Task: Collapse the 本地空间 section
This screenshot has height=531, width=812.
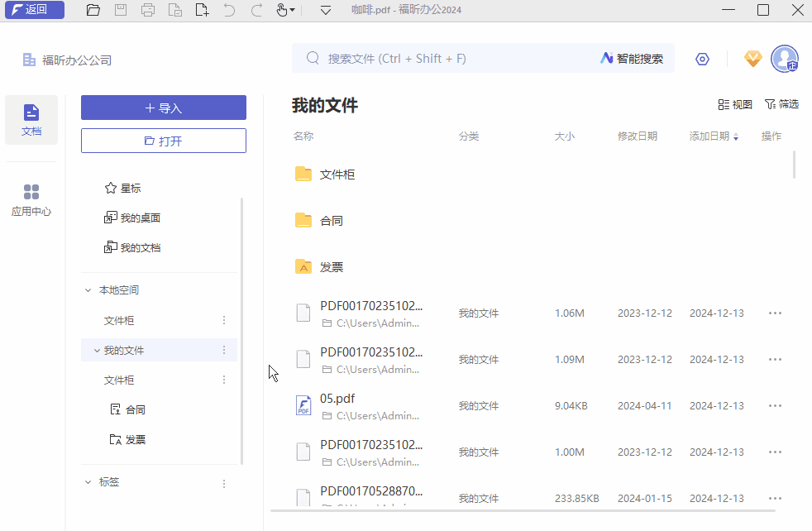Action: [x=88, y=289]
